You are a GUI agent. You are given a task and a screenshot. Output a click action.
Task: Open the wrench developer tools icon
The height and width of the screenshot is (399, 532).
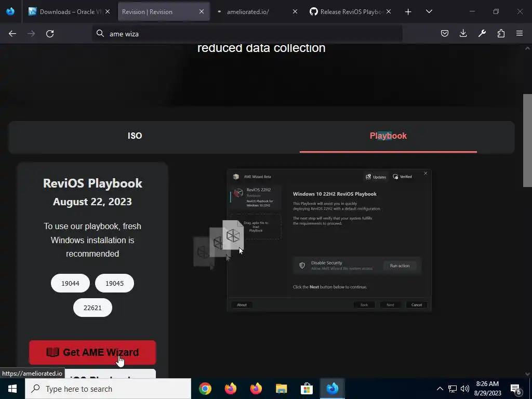[482, 33]
